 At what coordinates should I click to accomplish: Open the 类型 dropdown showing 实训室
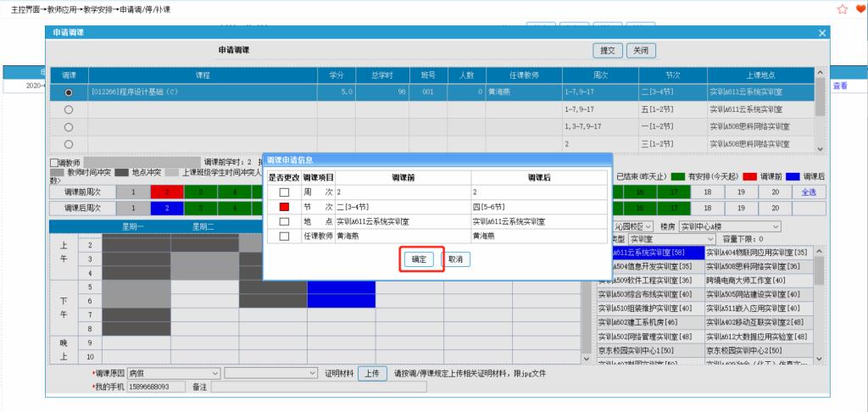coord(653,239)
